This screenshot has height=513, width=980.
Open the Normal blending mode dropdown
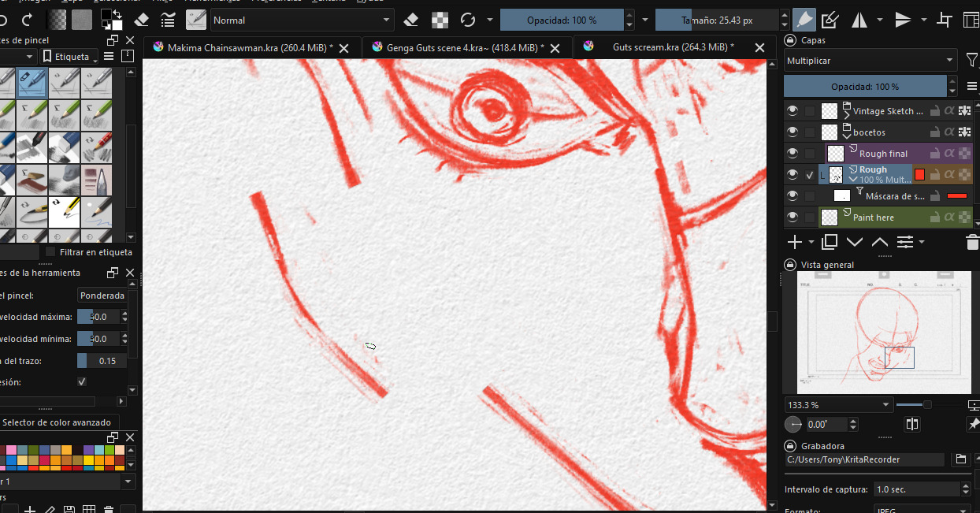[x=302, y=20]
